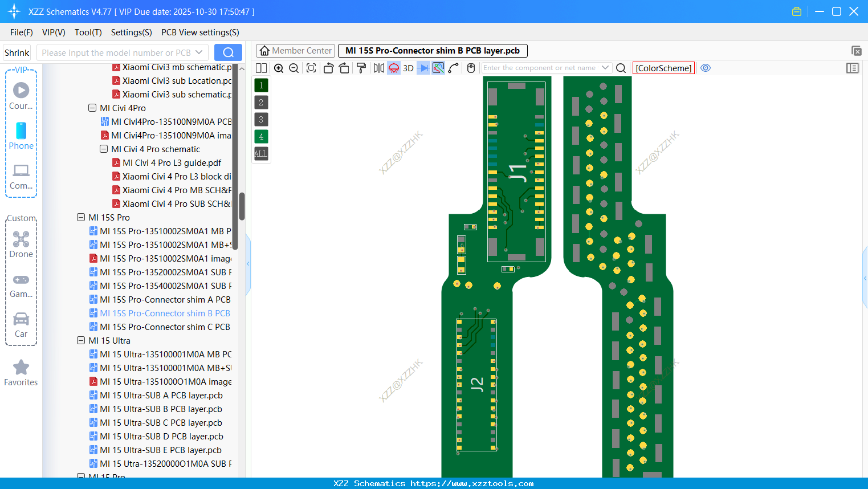The width and height of the screenshot is (868, 489).
Task: Click the Member Center button
Action: 295,50
